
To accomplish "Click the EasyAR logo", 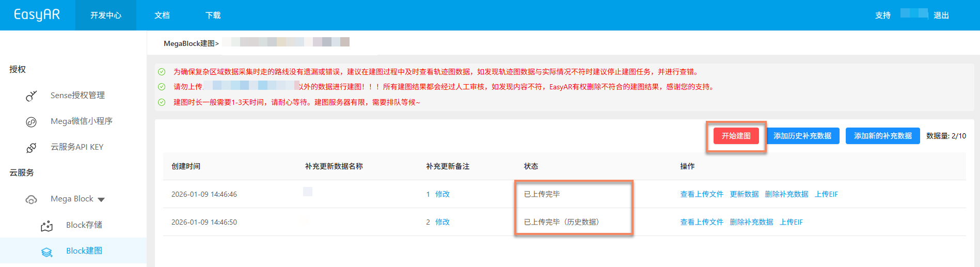I will [x=37, y=14].
